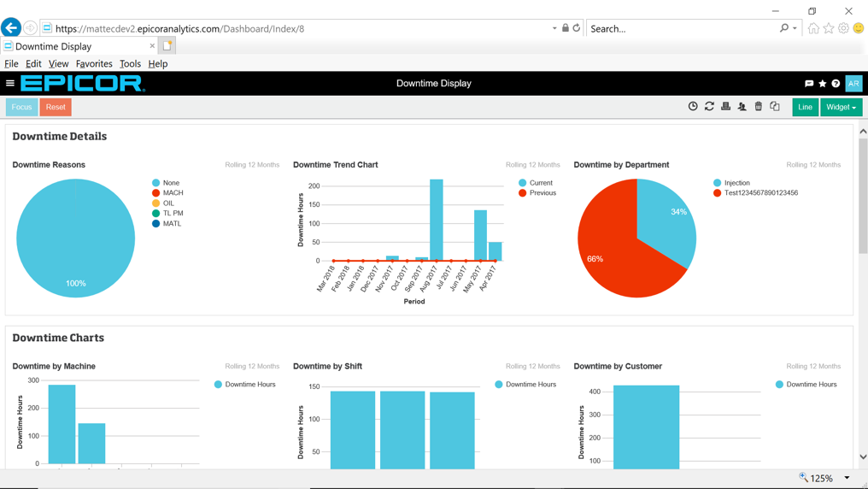The width and height of the screenshot is (868, 489).
Task: Click the green Line button
Action: [x=805, y=107]
